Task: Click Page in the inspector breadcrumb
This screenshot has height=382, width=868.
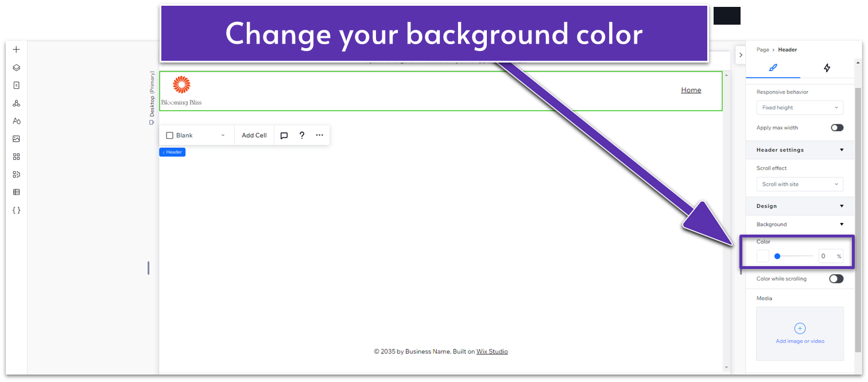Action: pos(762,50)
